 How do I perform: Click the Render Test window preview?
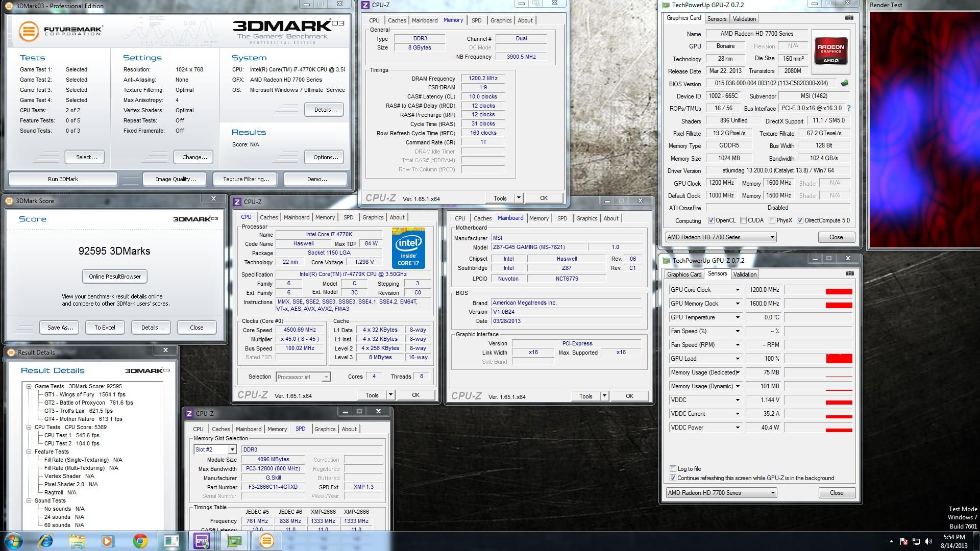(x=924, y=130)
